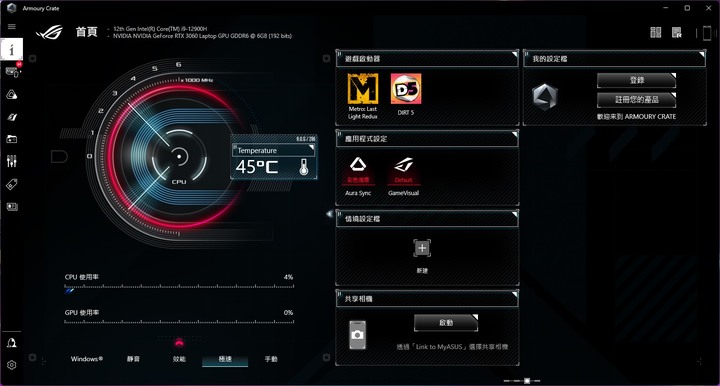Open the Game Library folder icon

[12, 139]
